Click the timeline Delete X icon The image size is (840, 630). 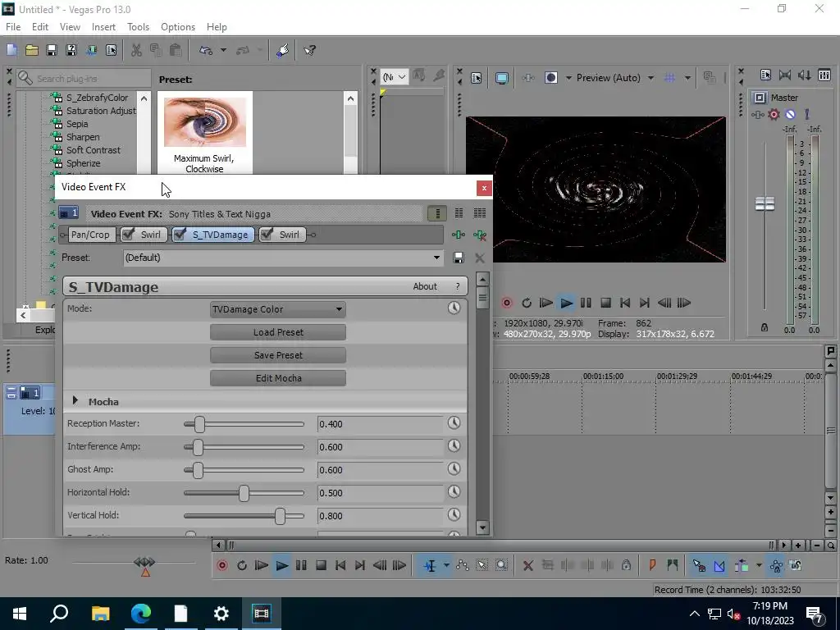(x=527, y=565)
